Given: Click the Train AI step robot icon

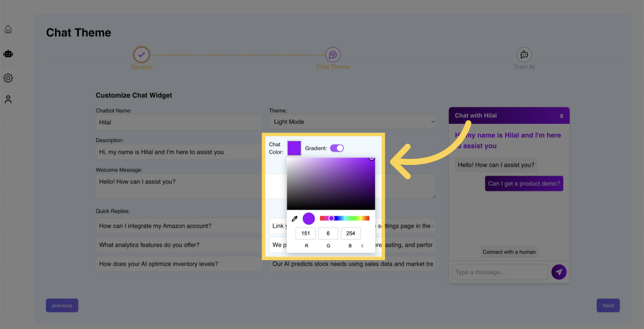Looking at the screenshot, I should coord(524,54).
